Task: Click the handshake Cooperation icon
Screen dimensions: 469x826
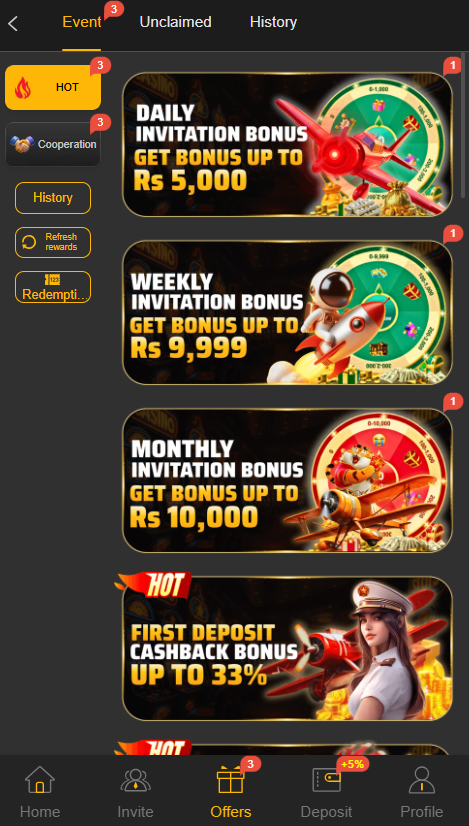Action: (x=22, y=144)
